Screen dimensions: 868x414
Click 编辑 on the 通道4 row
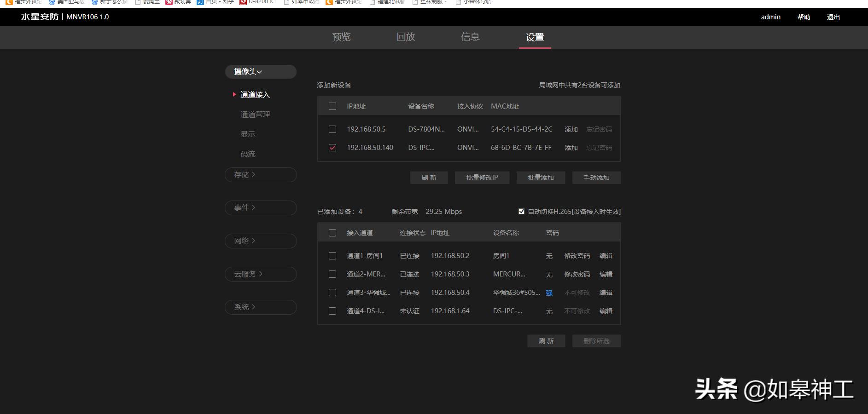[606, 311]
